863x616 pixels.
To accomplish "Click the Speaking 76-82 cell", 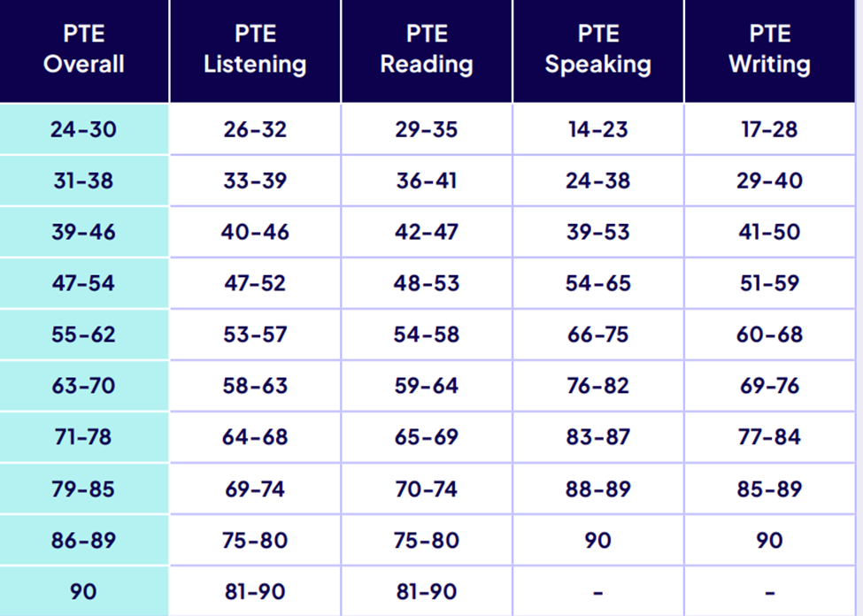I will 598,386.
